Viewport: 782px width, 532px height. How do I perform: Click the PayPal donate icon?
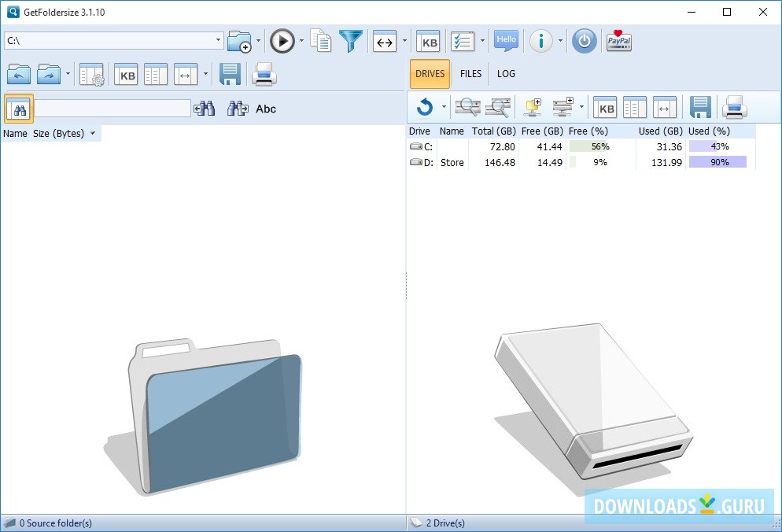click(x=619, y=40)
